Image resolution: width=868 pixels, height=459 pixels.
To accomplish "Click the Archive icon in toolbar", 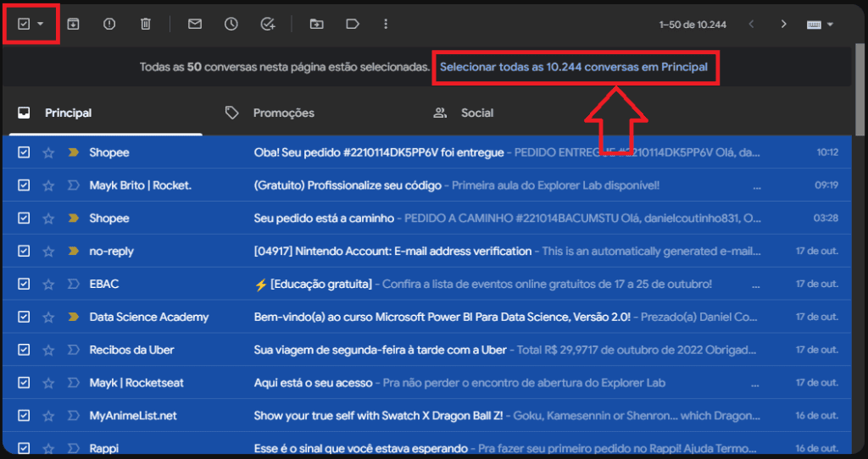I will tap(73, 24).
